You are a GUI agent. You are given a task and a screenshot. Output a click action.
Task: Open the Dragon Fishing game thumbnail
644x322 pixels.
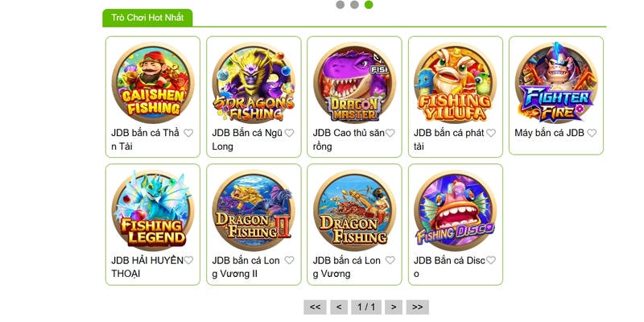click(x=354, y=210)
